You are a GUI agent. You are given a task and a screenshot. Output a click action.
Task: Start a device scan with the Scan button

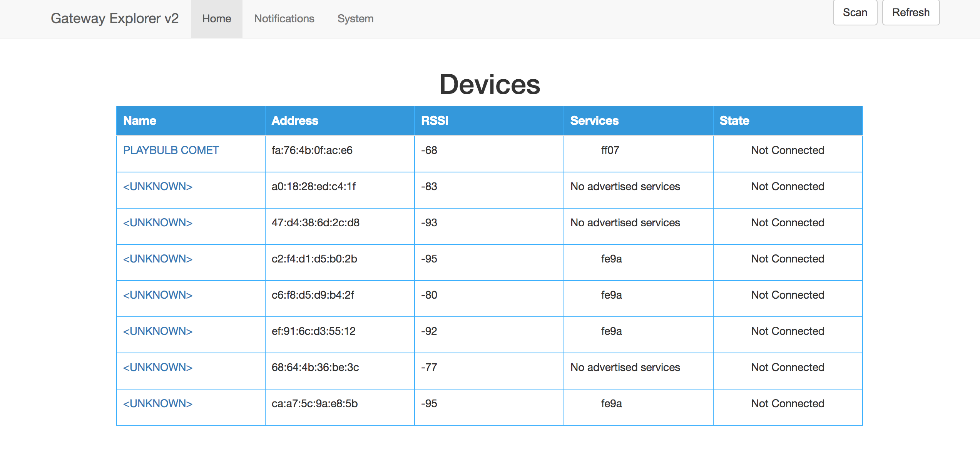(855, 13)
